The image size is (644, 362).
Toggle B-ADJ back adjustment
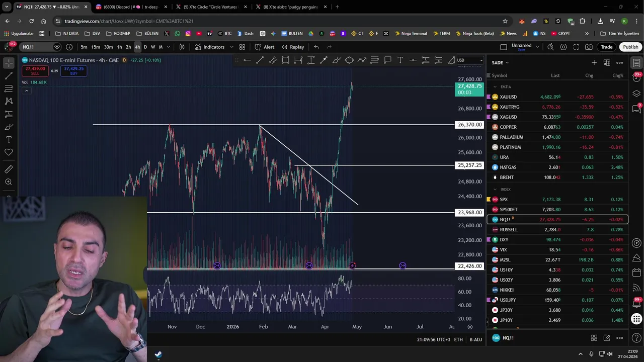coord(475,340)
